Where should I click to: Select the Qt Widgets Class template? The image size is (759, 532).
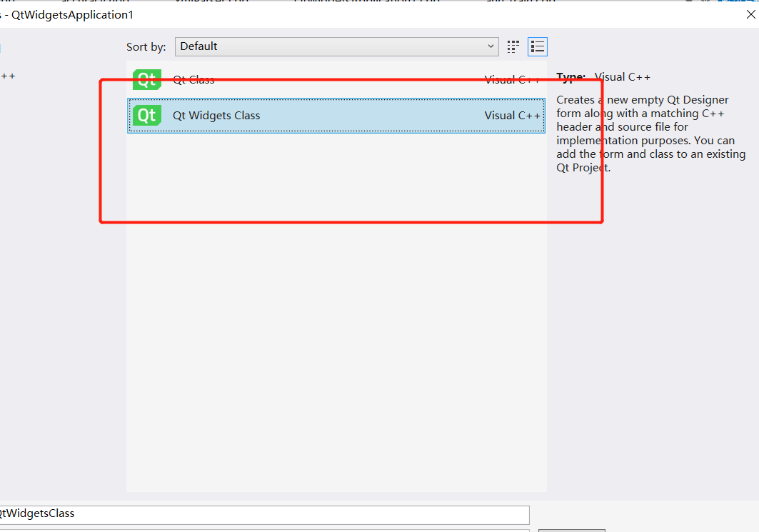pyautogui.click(x=336, y=116)
